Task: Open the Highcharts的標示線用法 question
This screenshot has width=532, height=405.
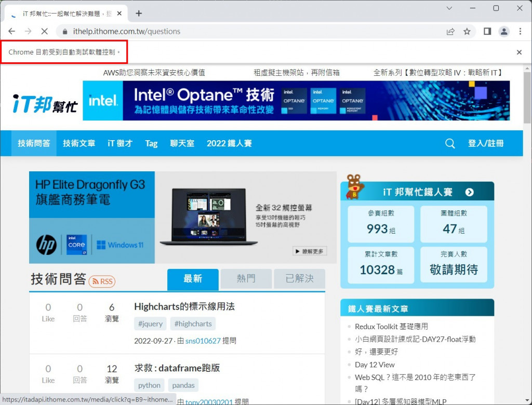Action: [184, 307]
